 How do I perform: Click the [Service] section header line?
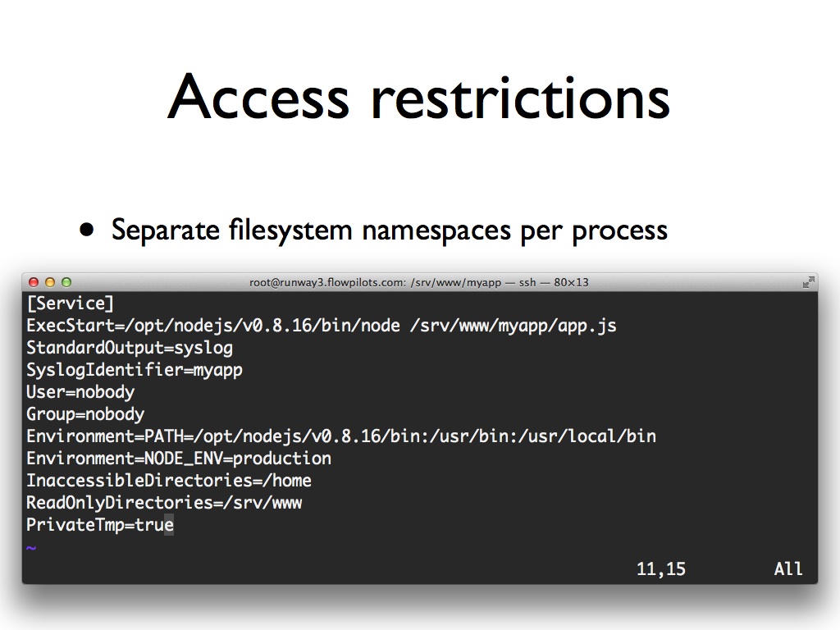pyautogui.click(x=71, y=304)
